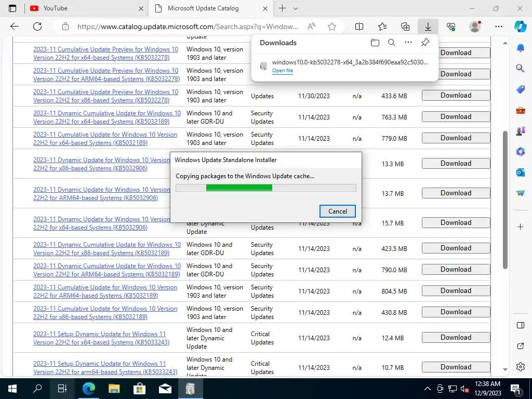Download the 763.3 MB dynamic cumulative update
532x399 pixels.
coord(456,117)
